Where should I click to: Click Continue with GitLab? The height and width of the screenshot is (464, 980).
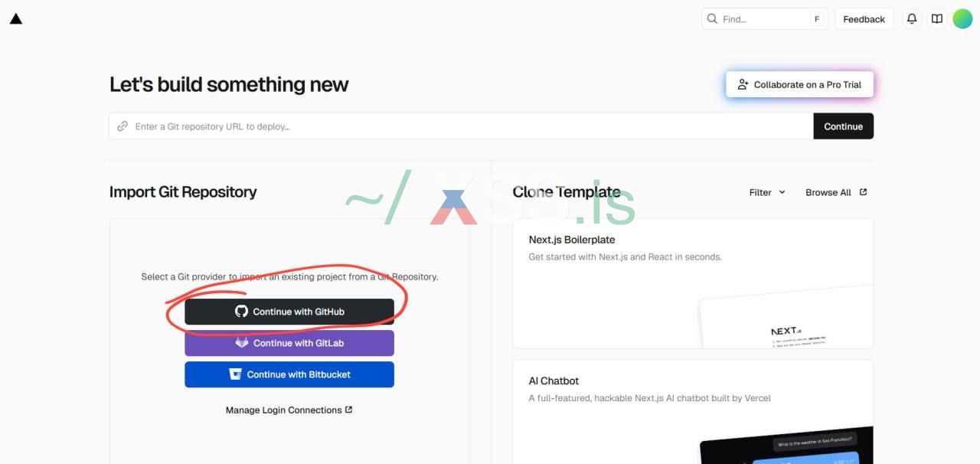coord(289,343)
